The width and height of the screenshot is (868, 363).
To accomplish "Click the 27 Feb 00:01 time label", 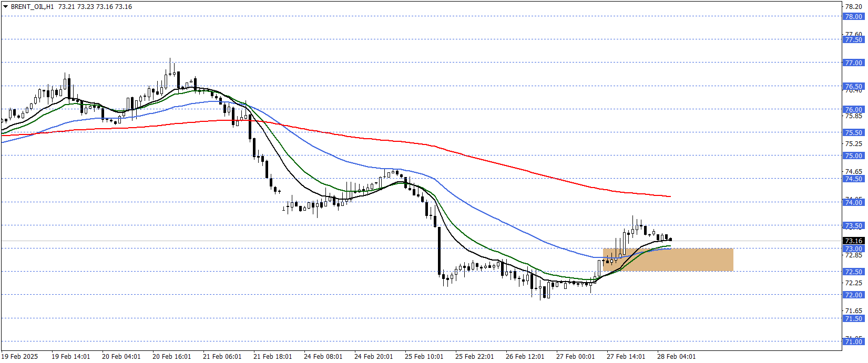I will click(576, 356).
